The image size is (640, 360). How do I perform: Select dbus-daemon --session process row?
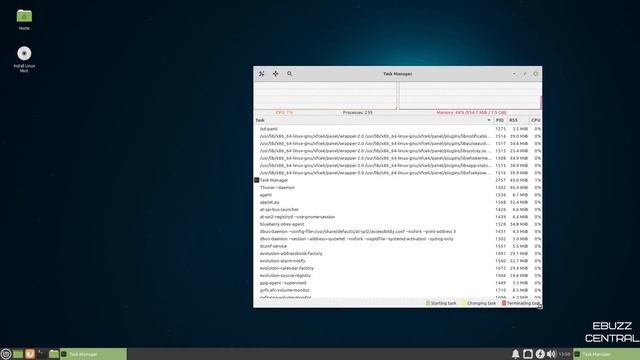tap(398, 239)
